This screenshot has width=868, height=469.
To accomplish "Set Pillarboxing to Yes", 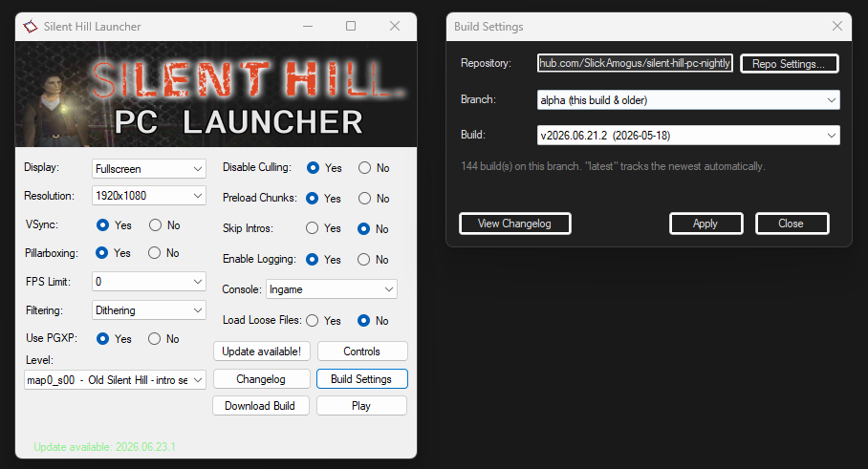I will pos(101,252).
